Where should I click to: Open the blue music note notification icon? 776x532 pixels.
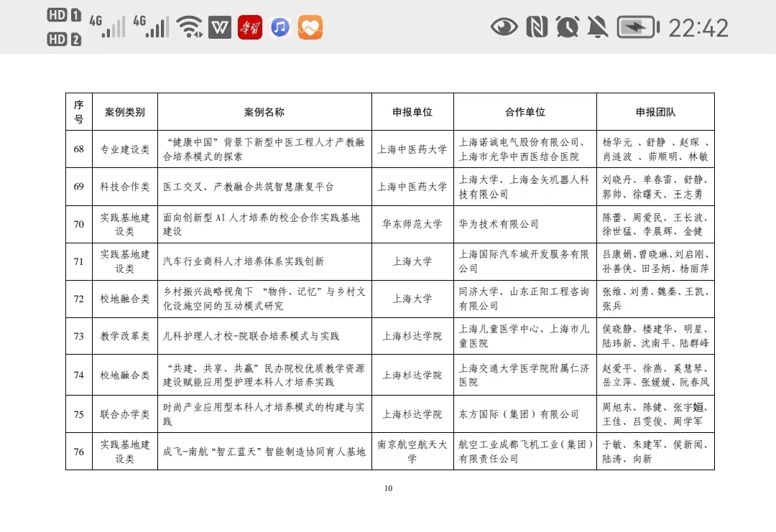[x=280, y=27]
